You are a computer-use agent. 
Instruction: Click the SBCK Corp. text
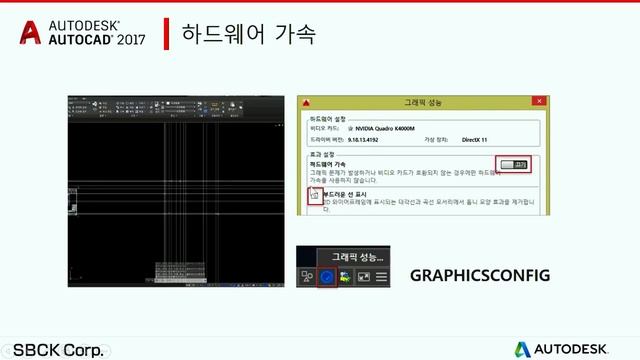click(58, 350)
